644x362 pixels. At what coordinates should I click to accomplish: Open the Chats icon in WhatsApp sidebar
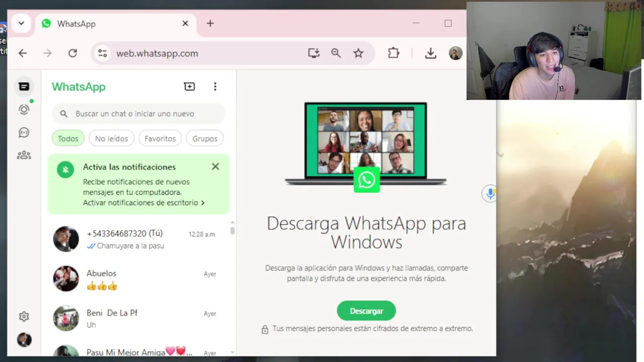click(x=24, y=86)
